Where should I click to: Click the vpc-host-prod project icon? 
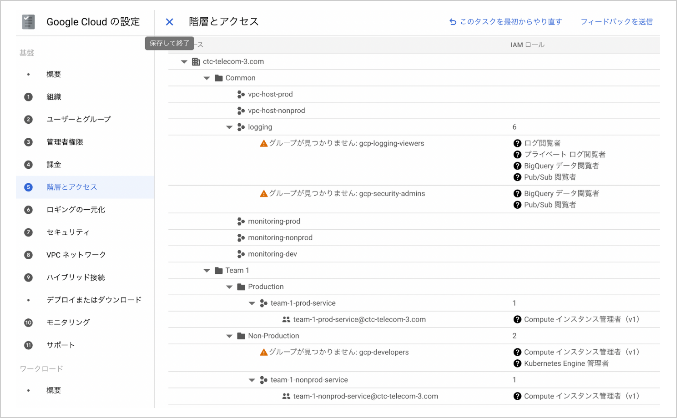point(241,94)
